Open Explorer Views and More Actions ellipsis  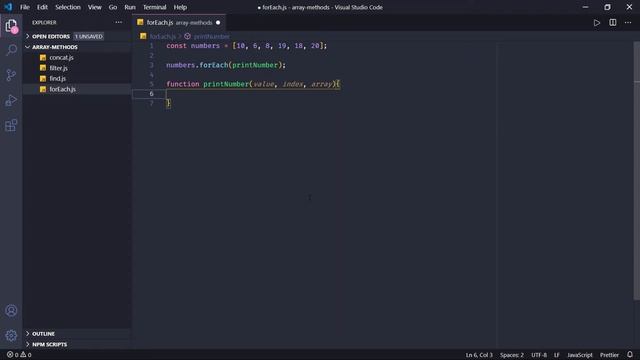119,22
